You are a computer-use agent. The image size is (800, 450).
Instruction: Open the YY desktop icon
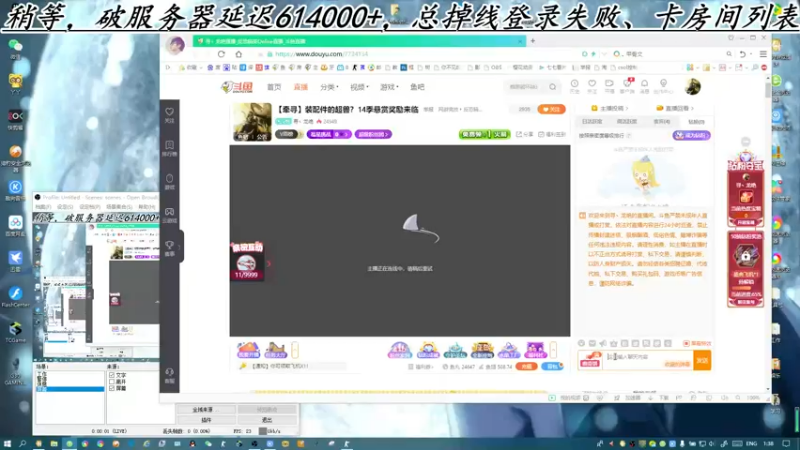tap(15, 84)
